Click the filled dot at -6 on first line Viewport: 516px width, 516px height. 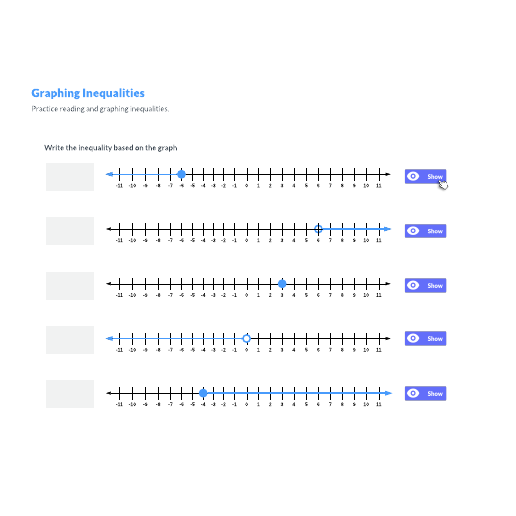181,174
